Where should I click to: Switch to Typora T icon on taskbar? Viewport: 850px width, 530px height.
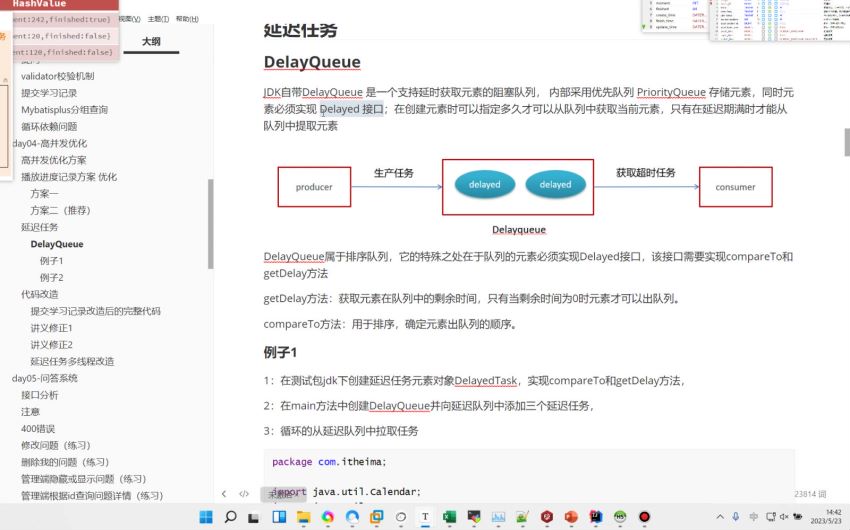point(426,517)
